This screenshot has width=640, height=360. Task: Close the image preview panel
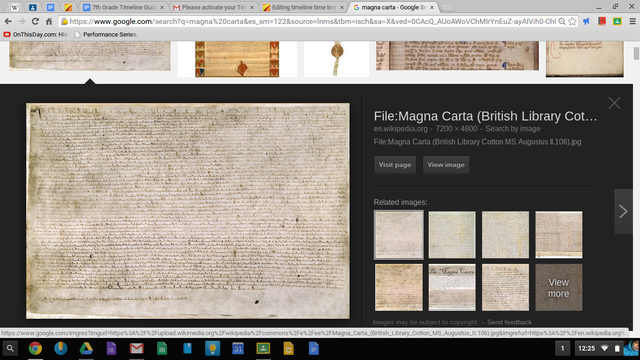(x=614, y=103)
